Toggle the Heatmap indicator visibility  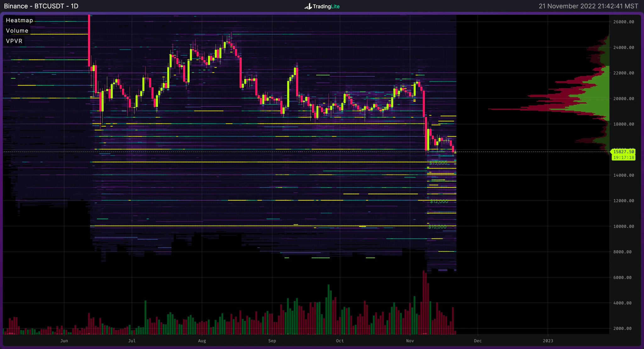click(x=19, y=20)
